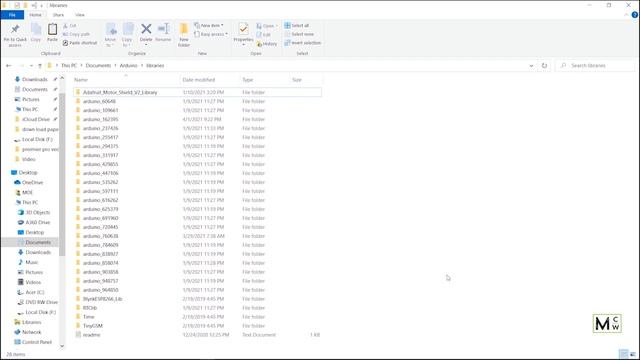Viewport: 640px width, 360px height.
Task: Choose Paste shortcut in the ribbon
Action: (x=80, y=43)
